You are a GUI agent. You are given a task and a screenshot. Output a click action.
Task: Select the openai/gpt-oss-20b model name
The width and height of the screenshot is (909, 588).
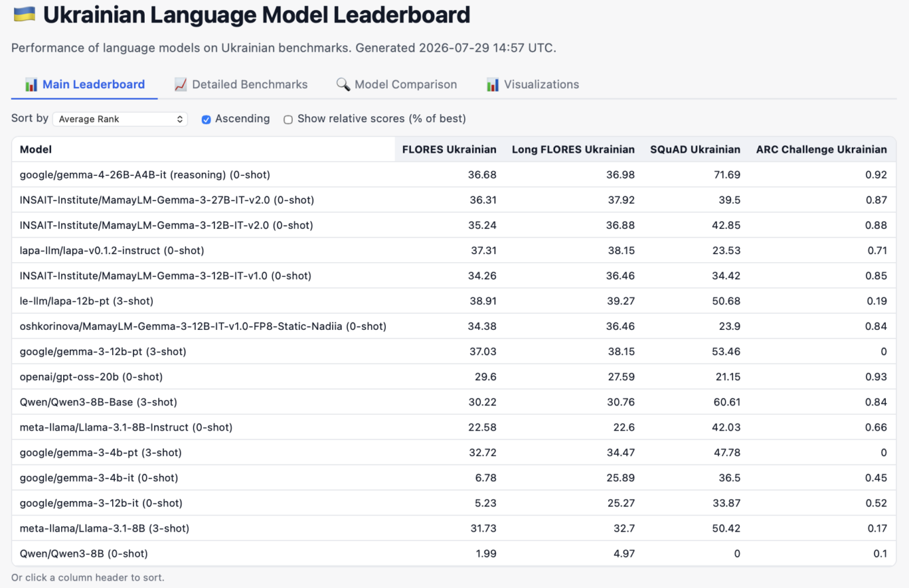click(91, 377)
